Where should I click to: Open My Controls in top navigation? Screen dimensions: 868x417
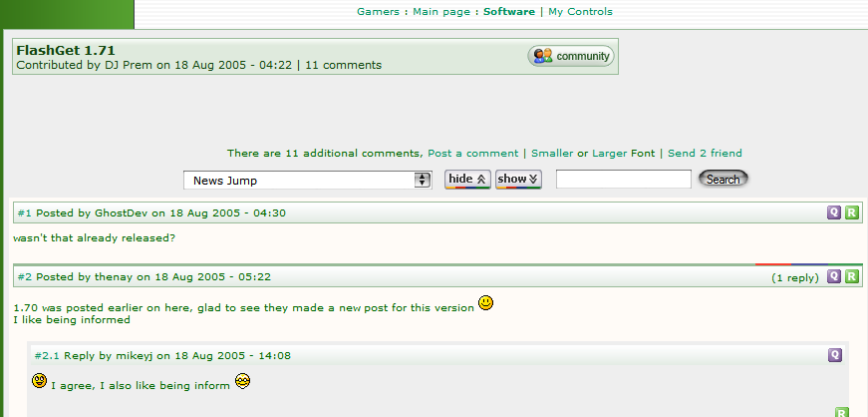(x=580, y=12)
